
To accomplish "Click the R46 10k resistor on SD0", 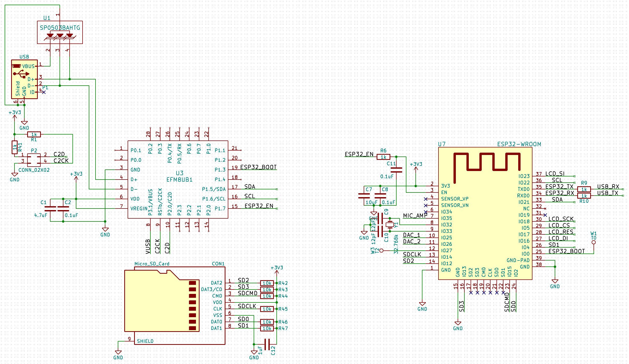I will pos(267,322).
